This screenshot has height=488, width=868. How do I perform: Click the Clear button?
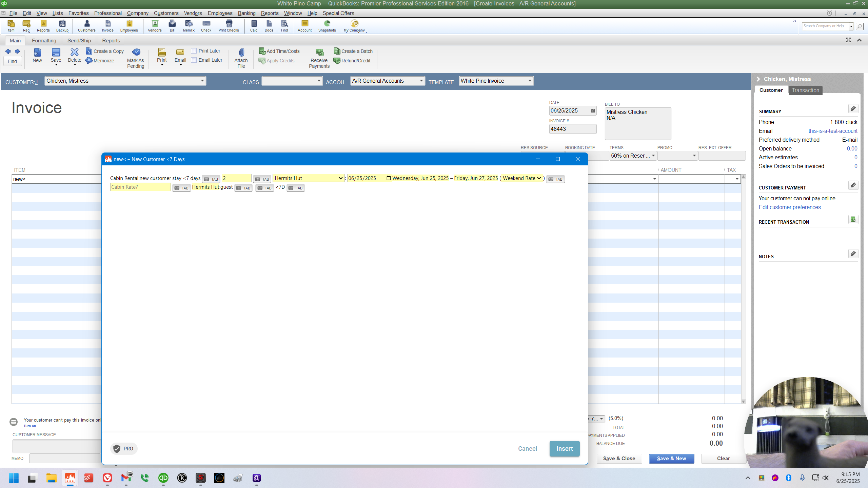(723, 458)
